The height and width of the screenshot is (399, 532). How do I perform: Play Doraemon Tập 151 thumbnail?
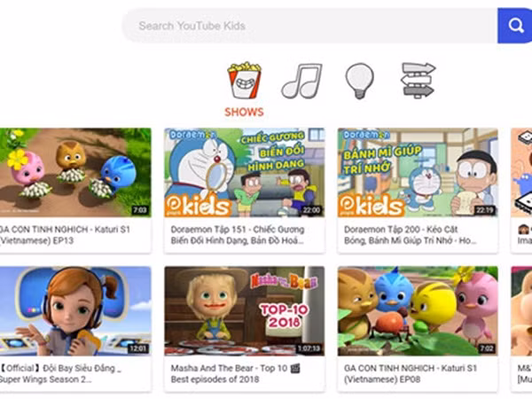tap(245, 172)
